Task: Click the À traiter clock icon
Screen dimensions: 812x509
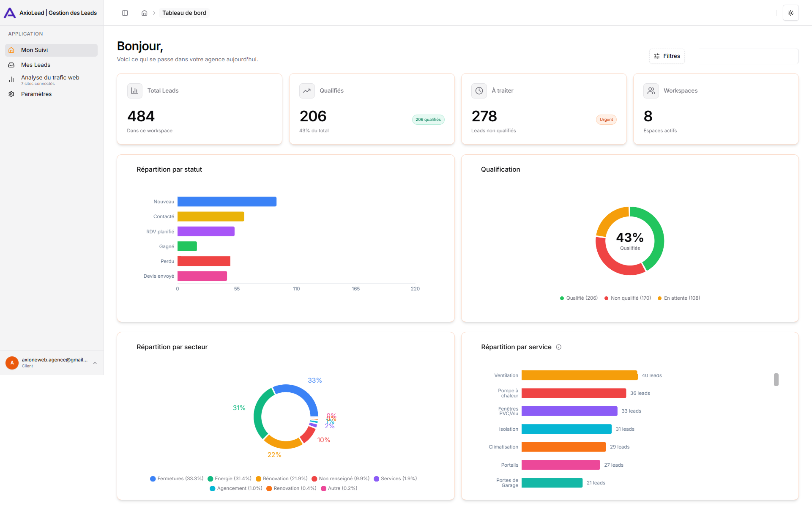Action: point(479,90)
